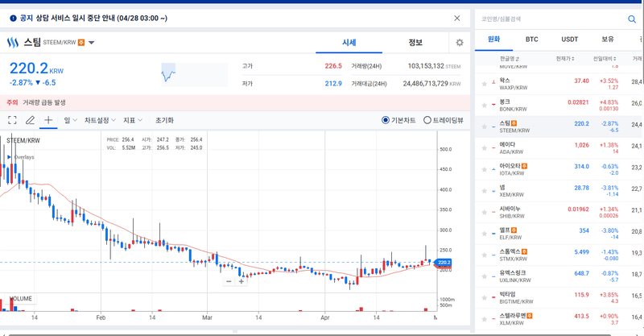
Task: Click the search magnifier icon
Action: [632, 19]
